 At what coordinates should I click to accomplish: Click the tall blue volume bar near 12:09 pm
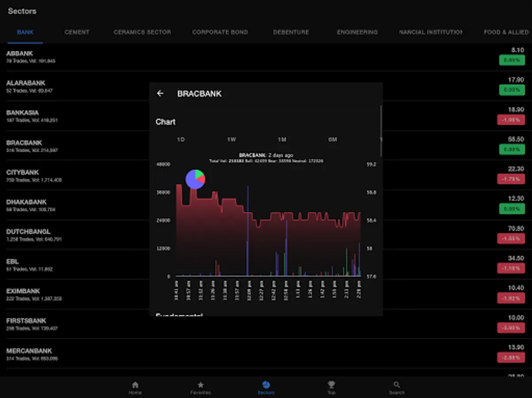(x=248, y=231)
